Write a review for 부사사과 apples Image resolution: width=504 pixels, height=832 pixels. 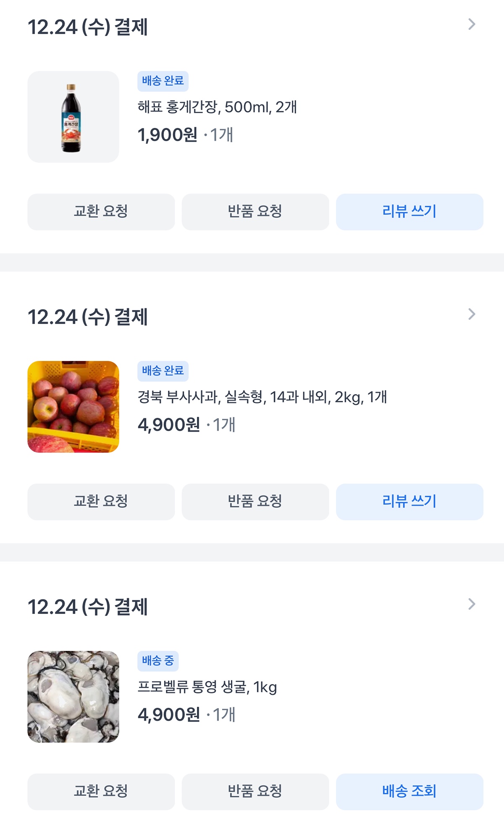(409, 502)
